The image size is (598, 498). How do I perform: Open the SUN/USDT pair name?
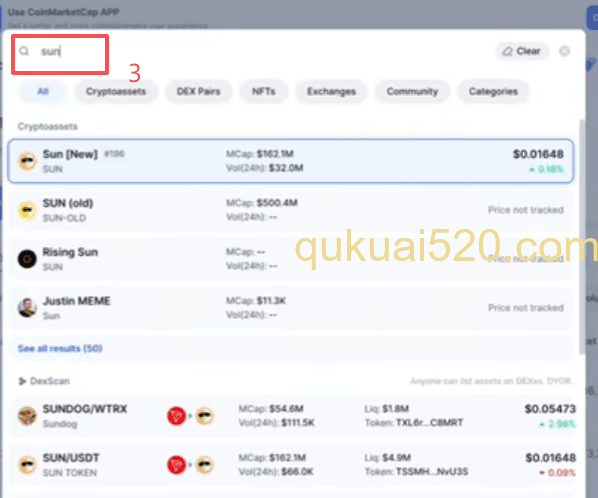coord(71,458)
